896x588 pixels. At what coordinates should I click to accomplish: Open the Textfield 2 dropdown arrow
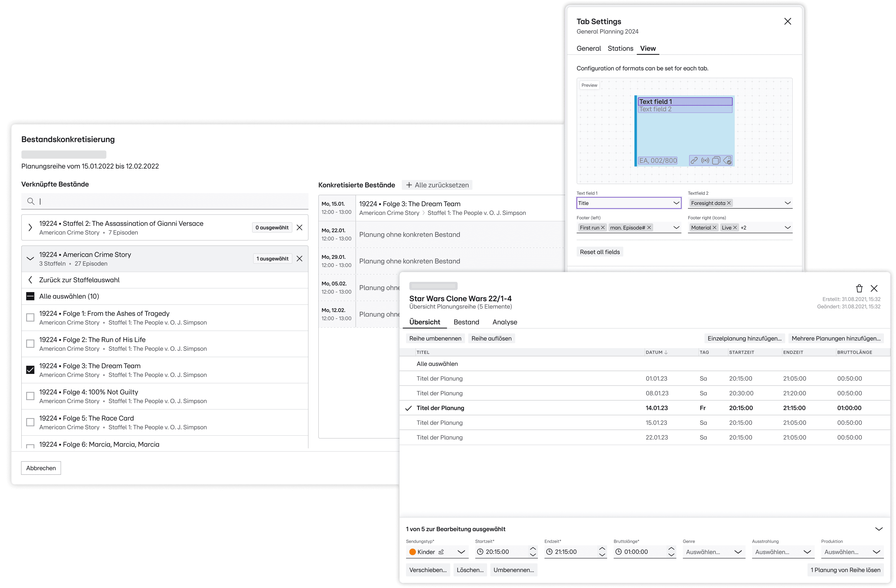pyautogui.click(x=787, y=203)
